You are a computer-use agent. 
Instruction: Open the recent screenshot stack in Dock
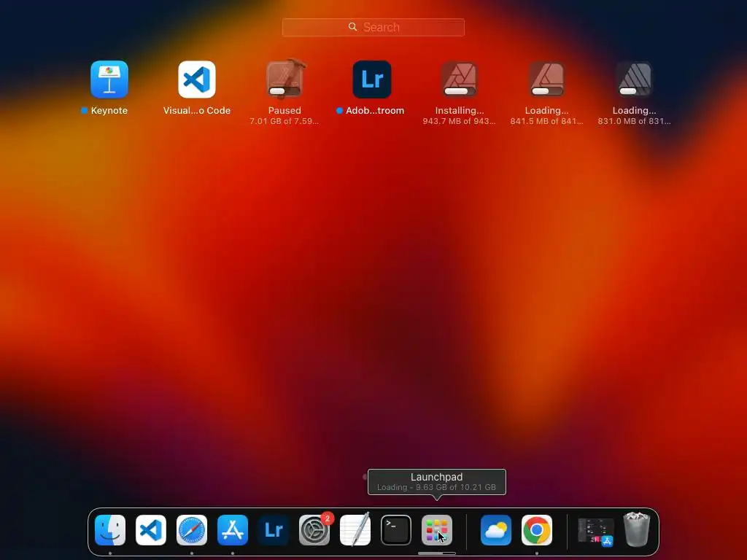[595, 531]
